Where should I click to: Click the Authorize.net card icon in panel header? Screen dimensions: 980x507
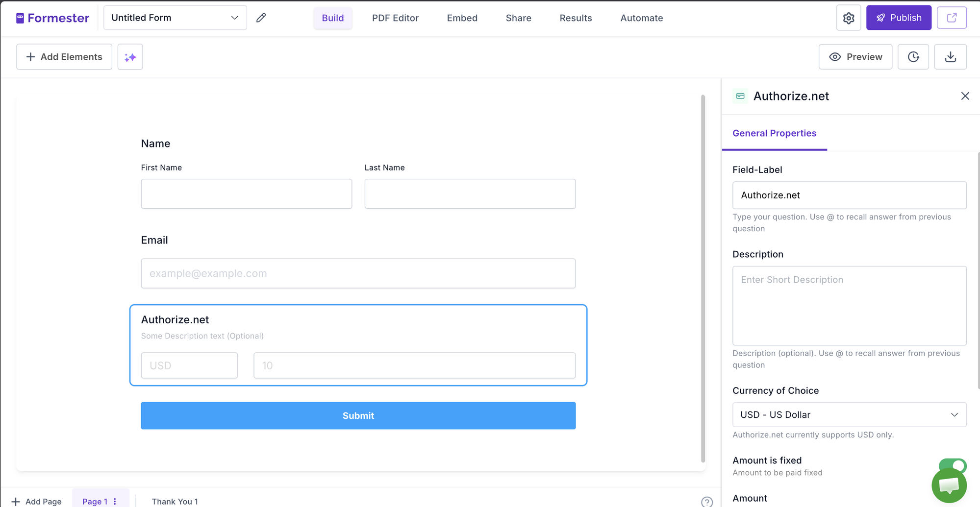[x=740, y=96]
